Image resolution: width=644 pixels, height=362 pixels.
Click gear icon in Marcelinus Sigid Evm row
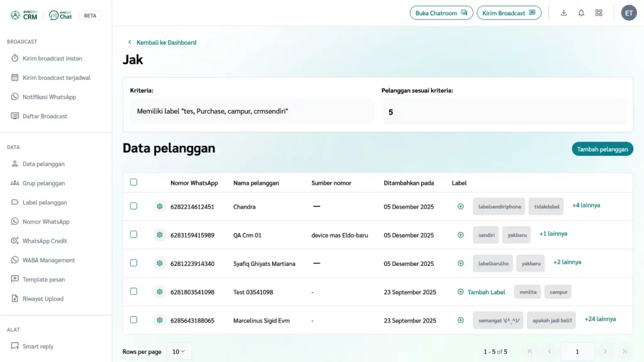(160, 321)
